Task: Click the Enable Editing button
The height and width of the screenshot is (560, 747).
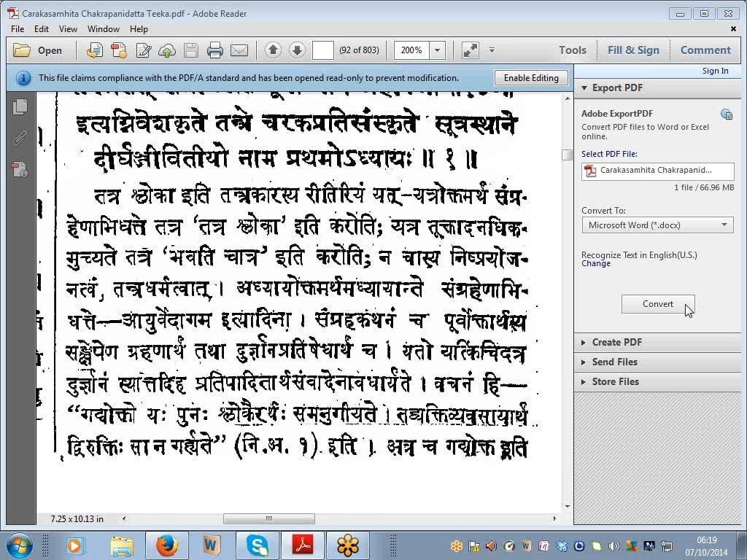Action: (531, 78)
